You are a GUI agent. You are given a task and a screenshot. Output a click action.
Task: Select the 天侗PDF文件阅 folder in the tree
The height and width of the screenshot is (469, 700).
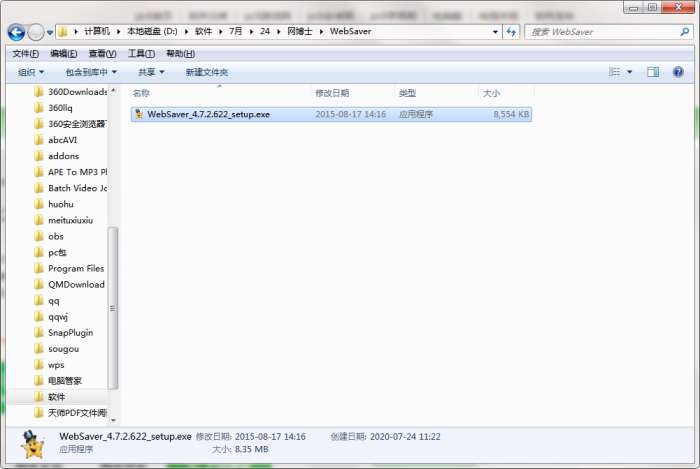77,413
